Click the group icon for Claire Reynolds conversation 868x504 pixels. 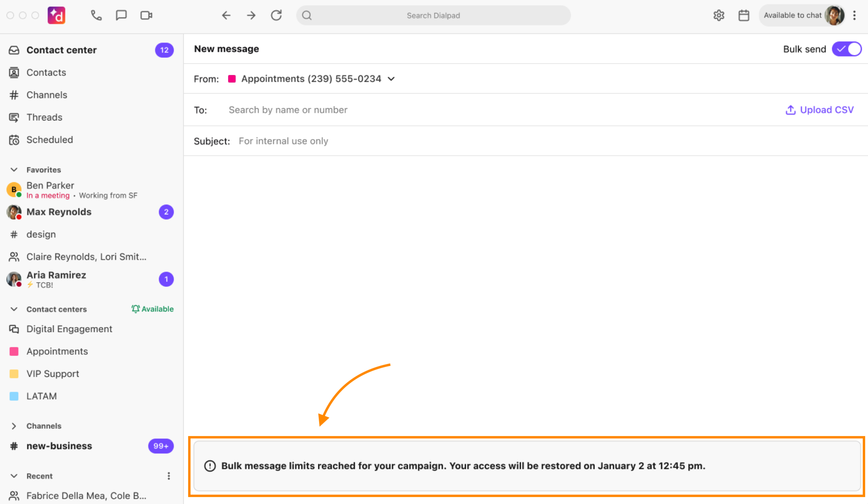tap(14, 257)
